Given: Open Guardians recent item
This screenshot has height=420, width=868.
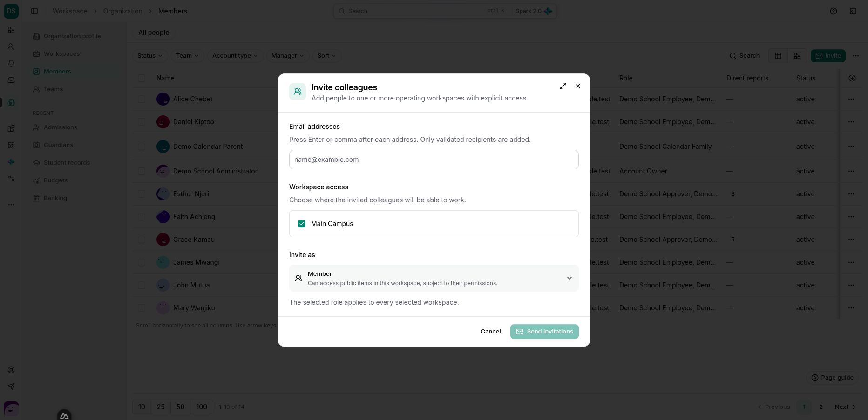Looking at the screenshot, I should tap(58, 145).
